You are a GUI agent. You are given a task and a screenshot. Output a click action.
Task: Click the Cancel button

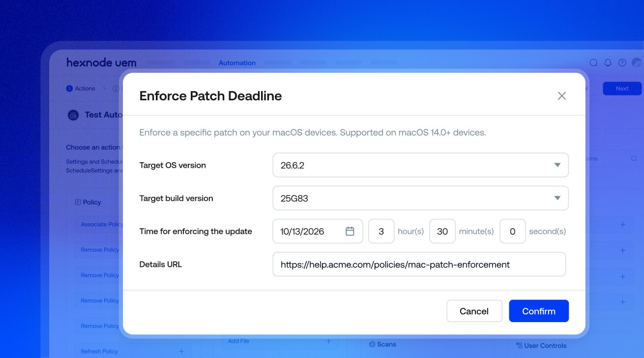pyautogui.click(x=474, y=311)
